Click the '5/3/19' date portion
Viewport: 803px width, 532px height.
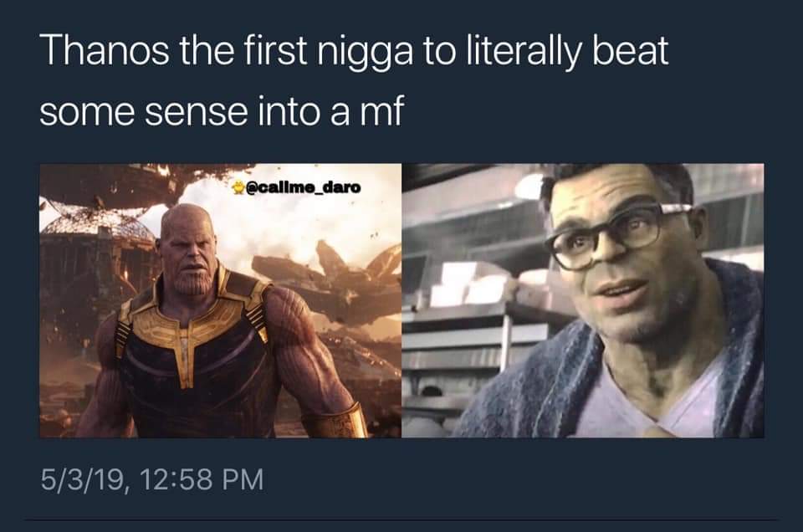point(83,480)
